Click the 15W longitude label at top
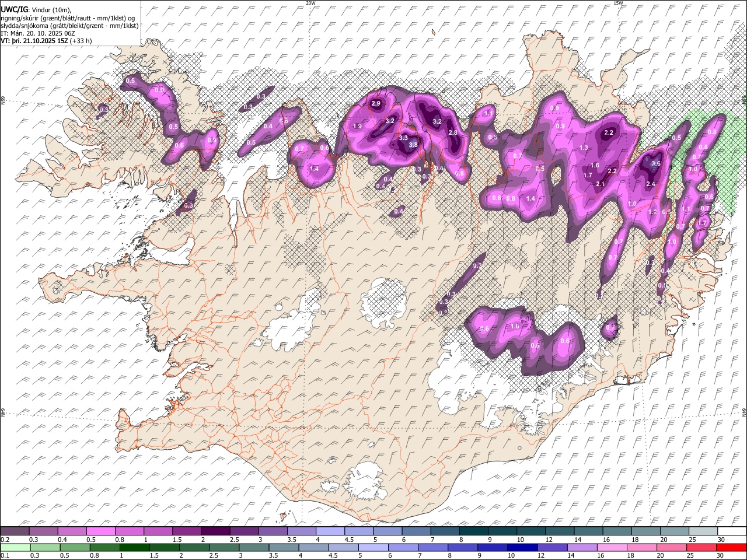 (x=618, y=3)
